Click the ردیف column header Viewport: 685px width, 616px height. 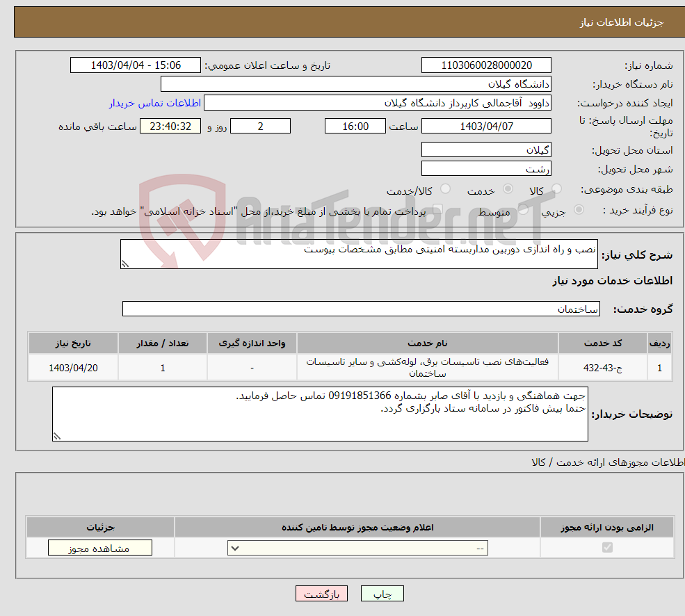pos(659,343)
